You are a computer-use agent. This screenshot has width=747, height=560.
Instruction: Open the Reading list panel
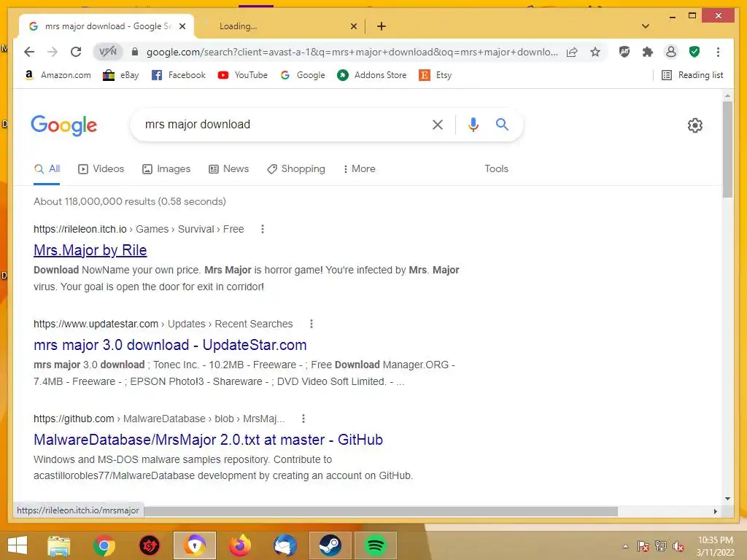tap(692, 75)
